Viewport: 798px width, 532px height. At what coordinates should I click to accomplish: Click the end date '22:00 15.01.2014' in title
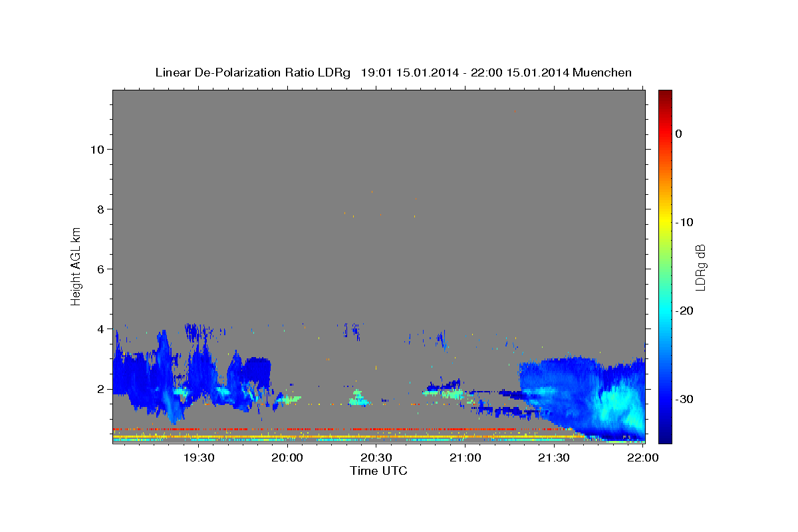(x=520, y=72)
